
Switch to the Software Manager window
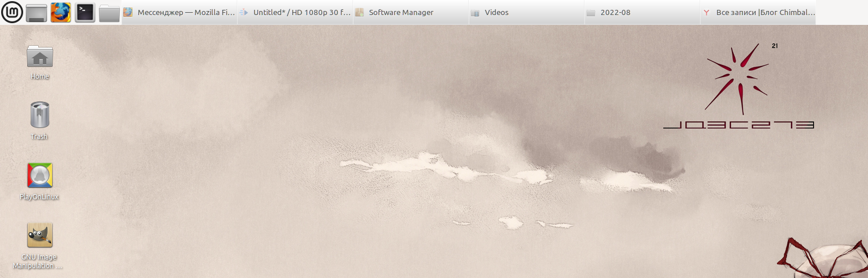pyautogui.click(x=411, y=12)
